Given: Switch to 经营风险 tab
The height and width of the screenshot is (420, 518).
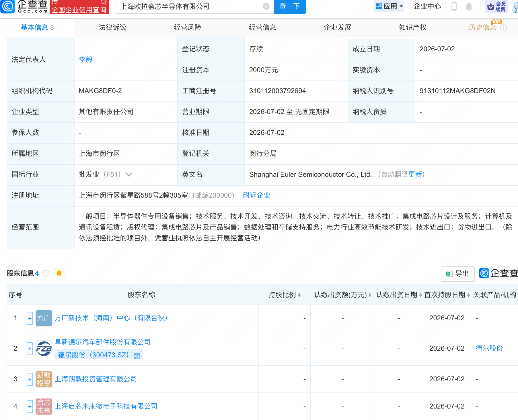Looking at the screenshot, I should [x=188, y=28].
